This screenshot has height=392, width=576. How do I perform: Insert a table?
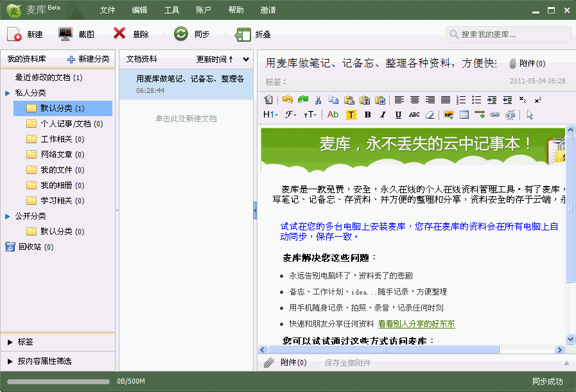pyautogui.click(x=464, y=115)
